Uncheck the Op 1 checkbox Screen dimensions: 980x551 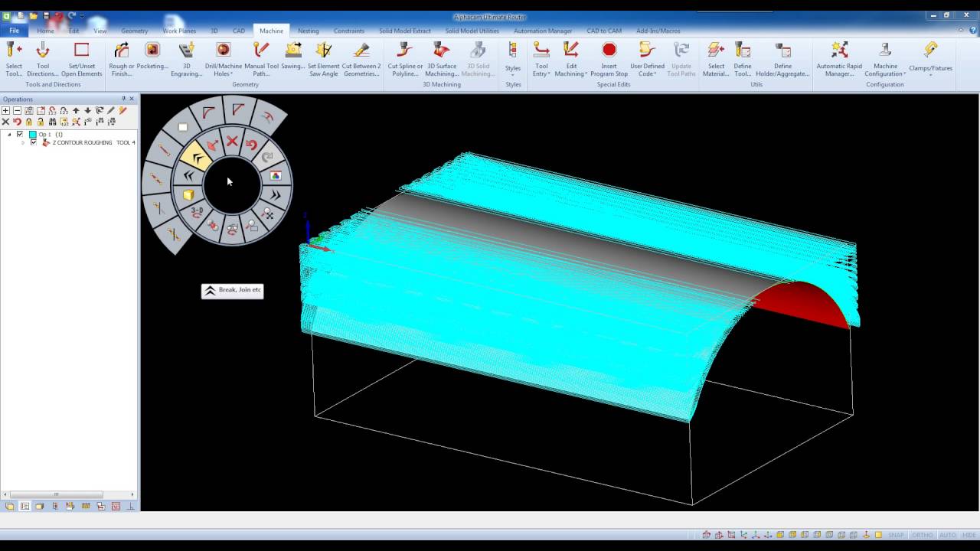[20, 135]
